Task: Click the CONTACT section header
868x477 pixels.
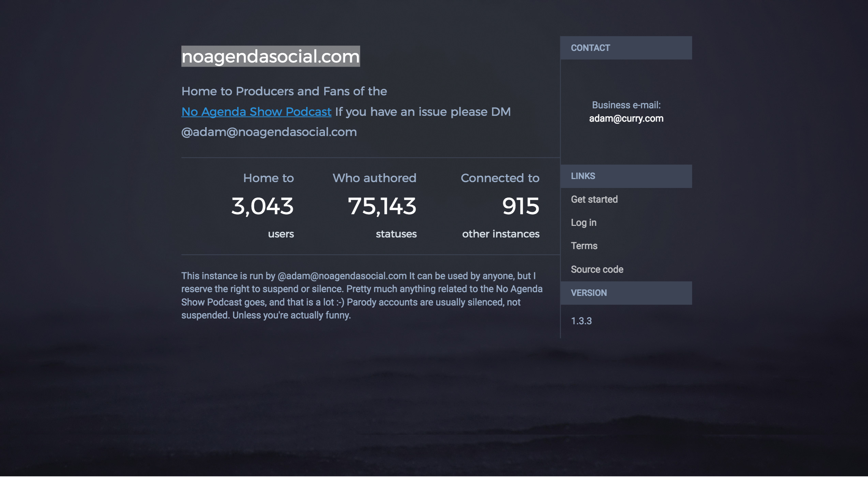Action: [x=626, y=48]
